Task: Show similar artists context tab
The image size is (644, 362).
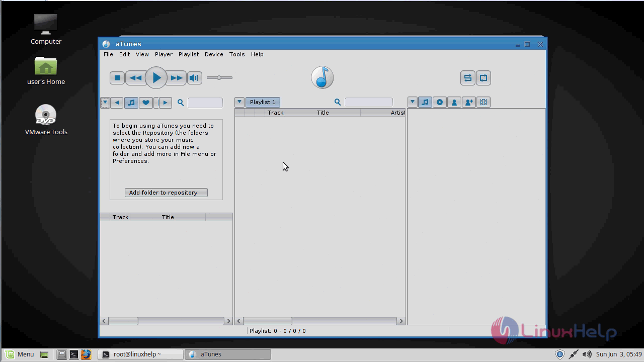Action: [x=469, y=102]
